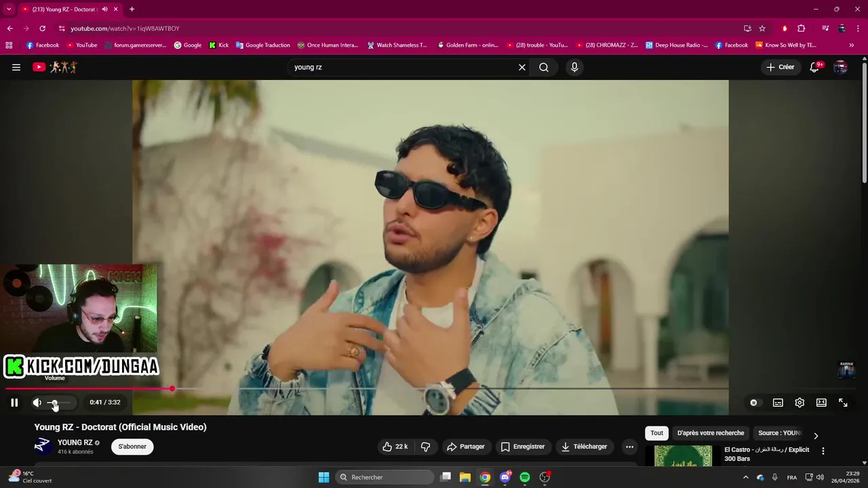Open the El Castro video options menu
The image size is (868, 488).
[x=823, y=451]
